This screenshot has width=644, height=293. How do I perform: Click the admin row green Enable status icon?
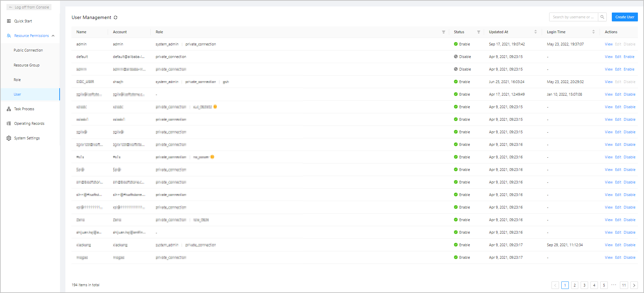[x=456, y=44]
